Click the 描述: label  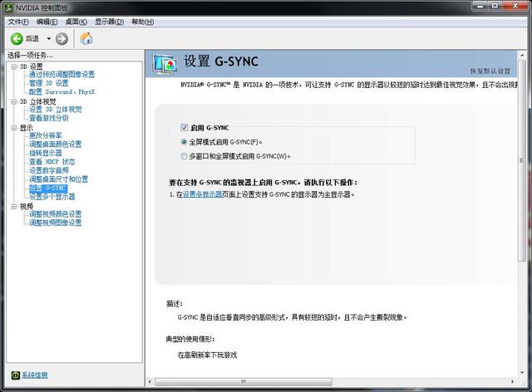[175, 304]
